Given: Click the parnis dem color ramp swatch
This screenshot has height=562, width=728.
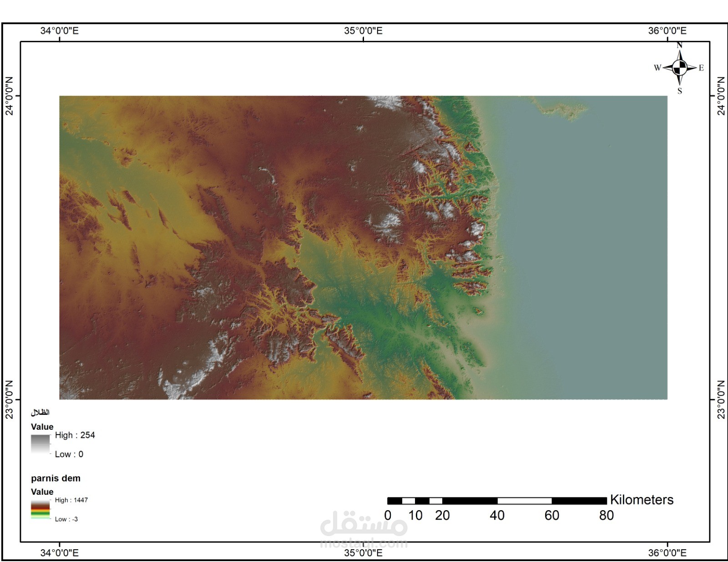Looking at the screenshot, I should click(40, 510).
